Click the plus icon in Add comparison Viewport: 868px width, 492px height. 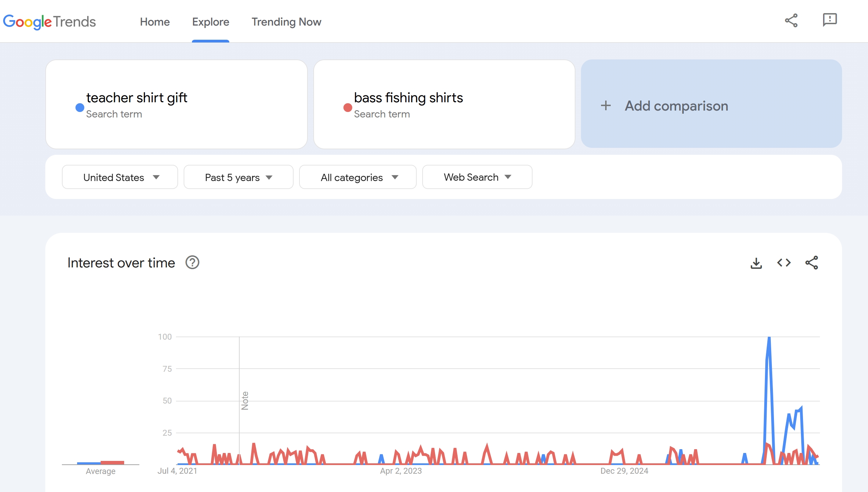tap(606, 105)
